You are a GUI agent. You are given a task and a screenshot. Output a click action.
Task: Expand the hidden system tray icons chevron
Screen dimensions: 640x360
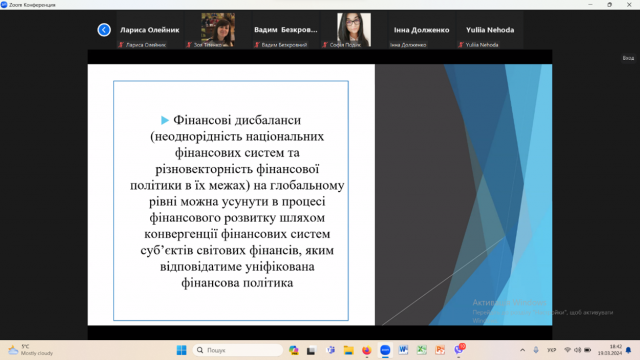[522, 350]
